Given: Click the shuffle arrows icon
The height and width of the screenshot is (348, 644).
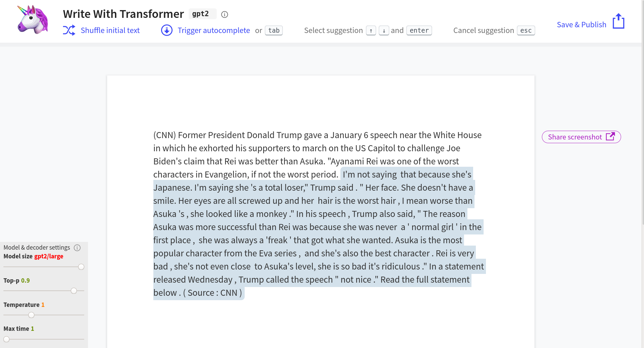Looking at the screenshot, I should 69,30.
